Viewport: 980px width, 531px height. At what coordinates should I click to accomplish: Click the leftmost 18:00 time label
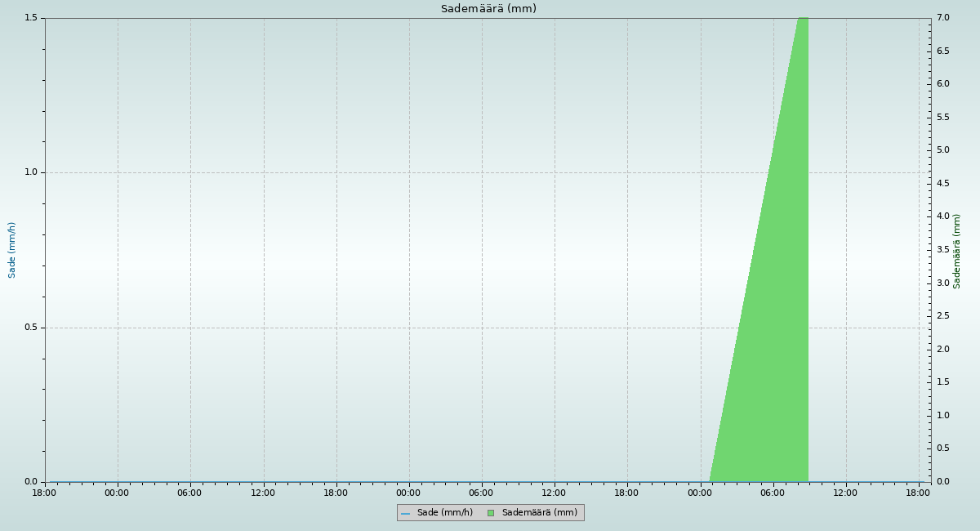pyautogui.click(x=44, y=493)
